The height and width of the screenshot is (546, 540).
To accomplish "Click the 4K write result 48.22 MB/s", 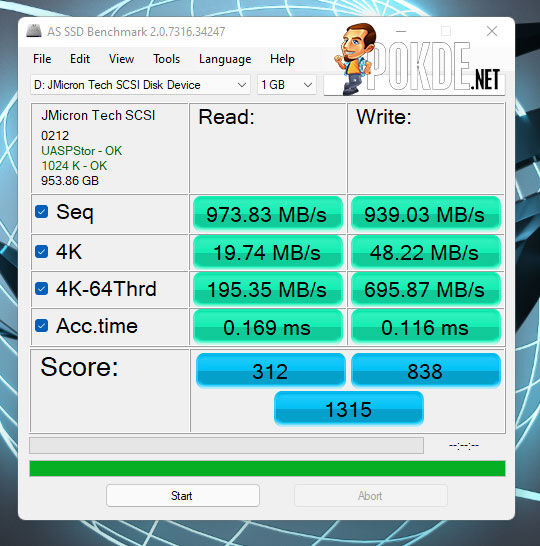I will [x=425, y=252].
